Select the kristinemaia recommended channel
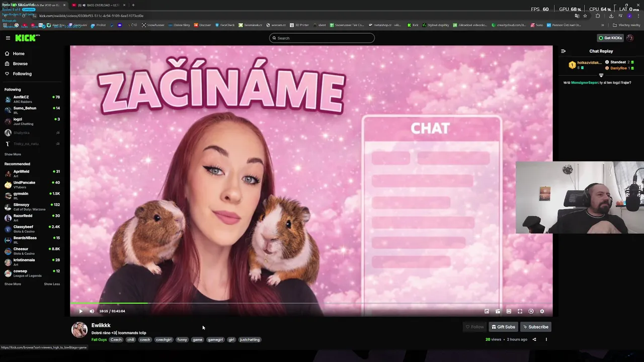This screenshot has width=644, height=362. [32, 262]
